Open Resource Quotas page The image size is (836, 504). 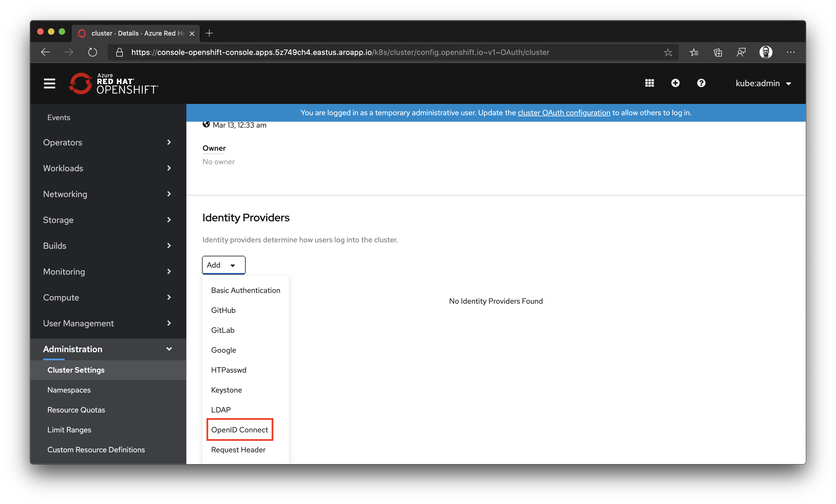point(108,410)
